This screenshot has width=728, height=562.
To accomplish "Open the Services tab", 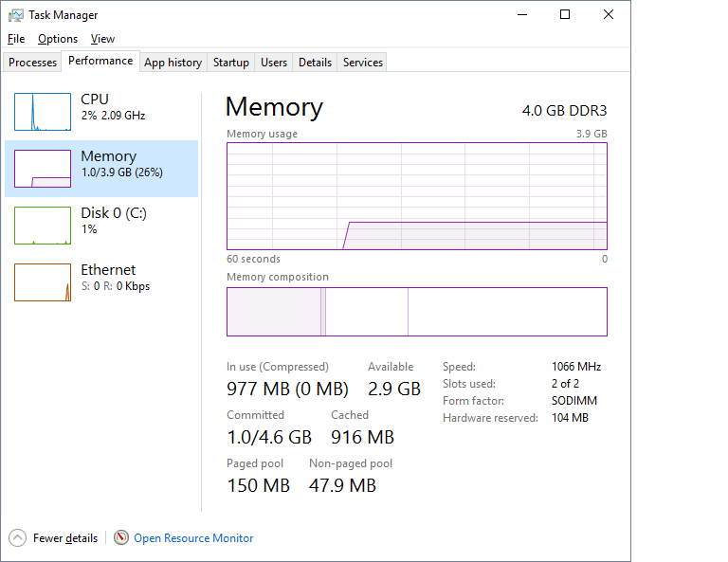I will click(363, 63).
